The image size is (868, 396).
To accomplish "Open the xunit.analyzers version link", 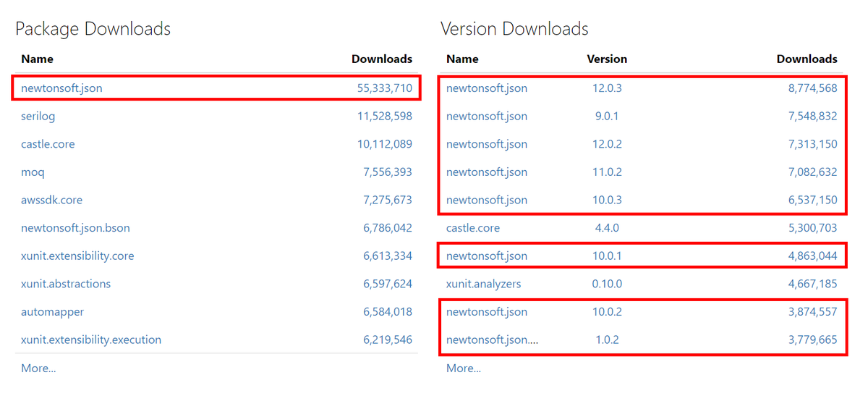I will 483,284.
